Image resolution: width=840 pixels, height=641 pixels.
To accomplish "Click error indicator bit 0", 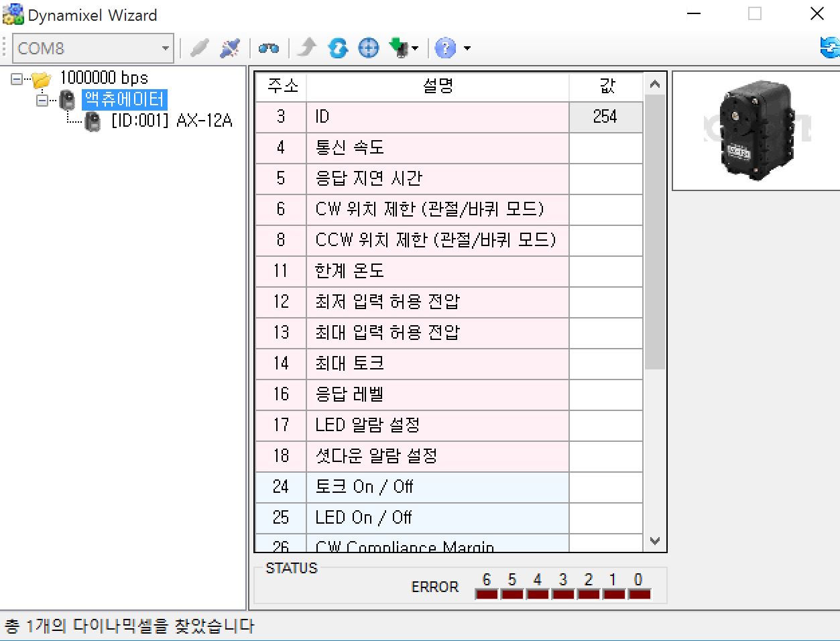I will (x=640, y=593).
